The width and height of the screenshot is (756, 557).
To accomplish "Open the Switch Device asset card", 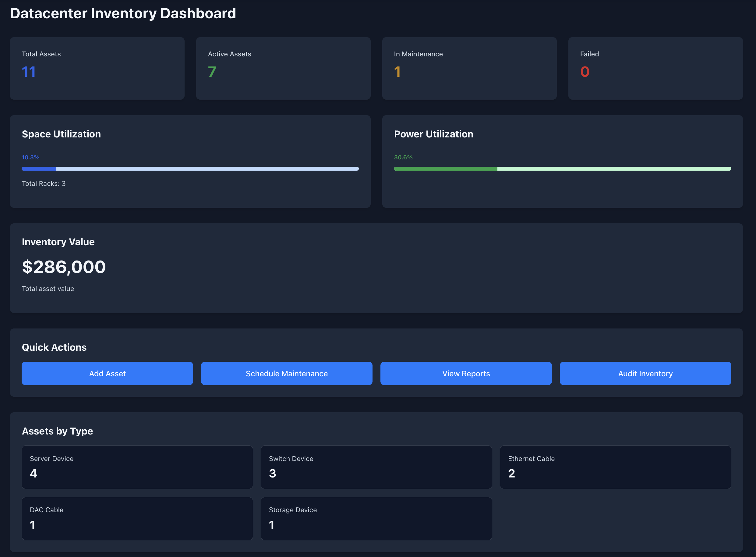I will [376, 467].
